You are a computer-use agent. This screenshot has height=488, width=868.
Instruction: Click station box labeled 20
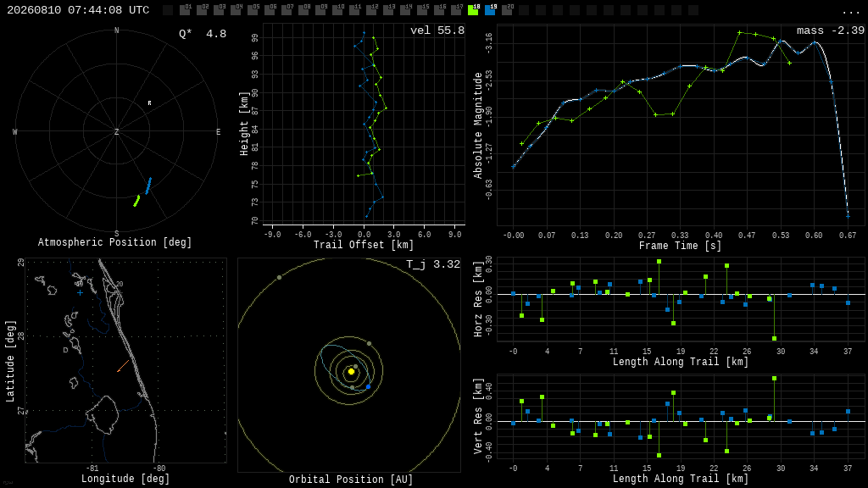coord(507,10)
